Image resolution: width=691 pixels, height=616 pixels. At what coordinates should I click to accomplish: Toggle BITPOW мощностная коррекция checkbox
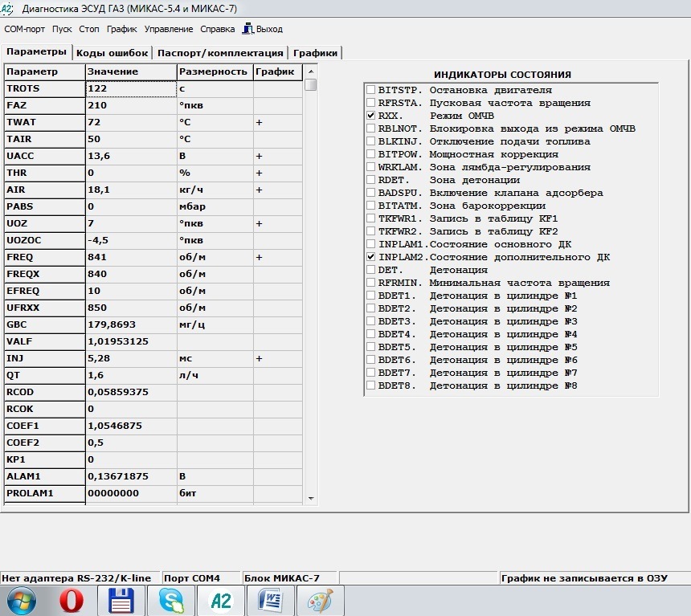371,154
